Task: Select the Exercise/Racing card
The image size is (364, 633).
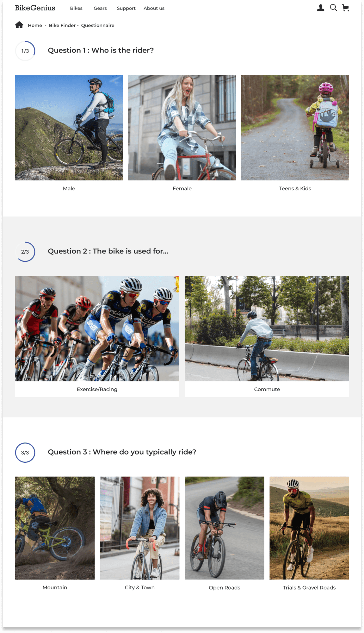Action: 97,336
